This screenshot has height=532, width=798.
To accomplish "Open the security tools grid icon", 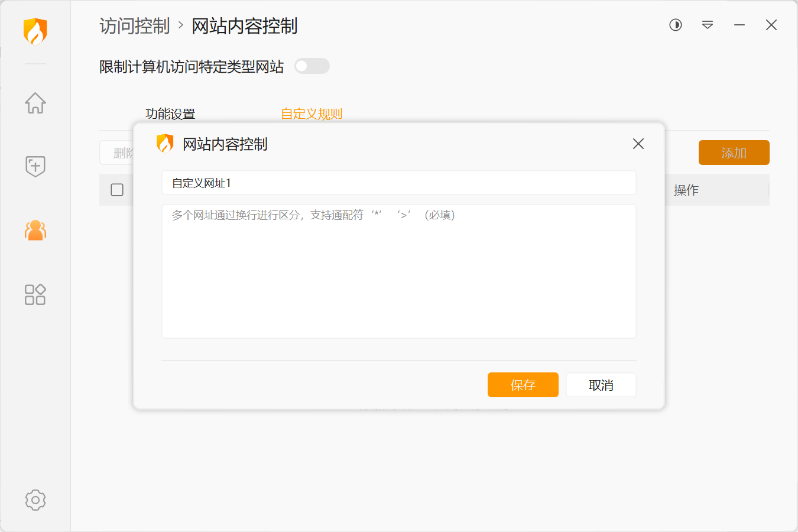I will pyautogui.click(x=35, y=294).
